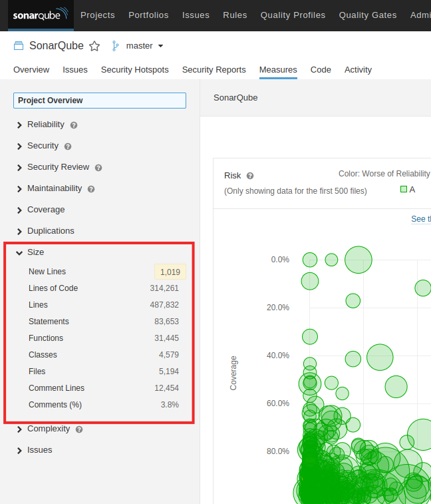
Task: Favorite the SonarQube project with star icon
Action: click(94, 46)
